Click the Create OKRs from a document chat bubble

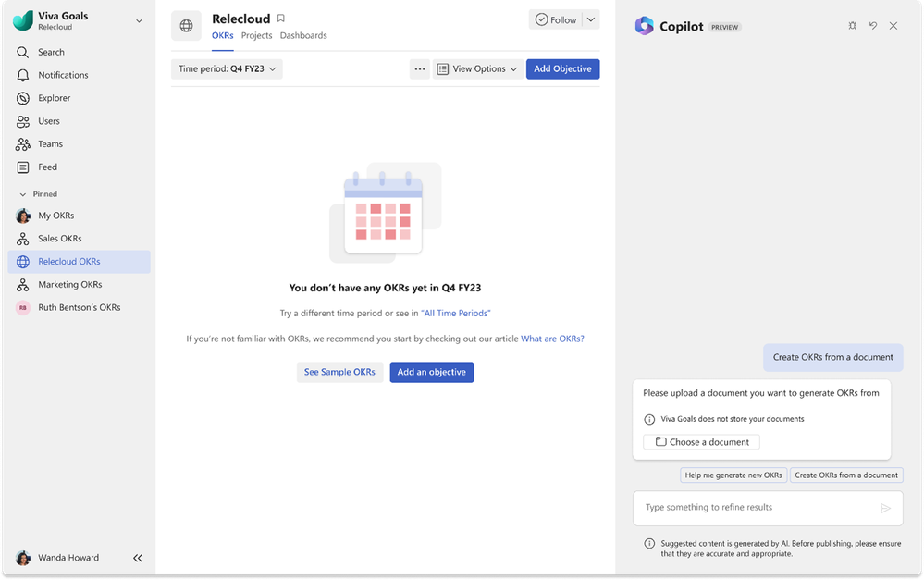832,357
